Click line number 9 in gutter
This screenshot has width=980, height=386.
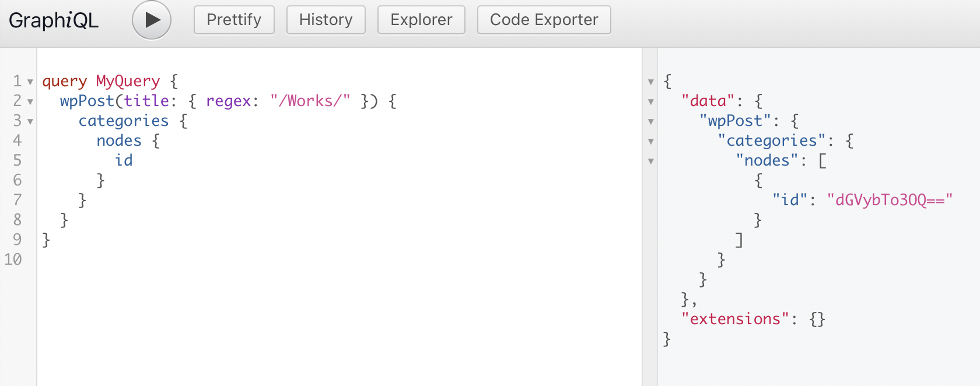(17, 240)
